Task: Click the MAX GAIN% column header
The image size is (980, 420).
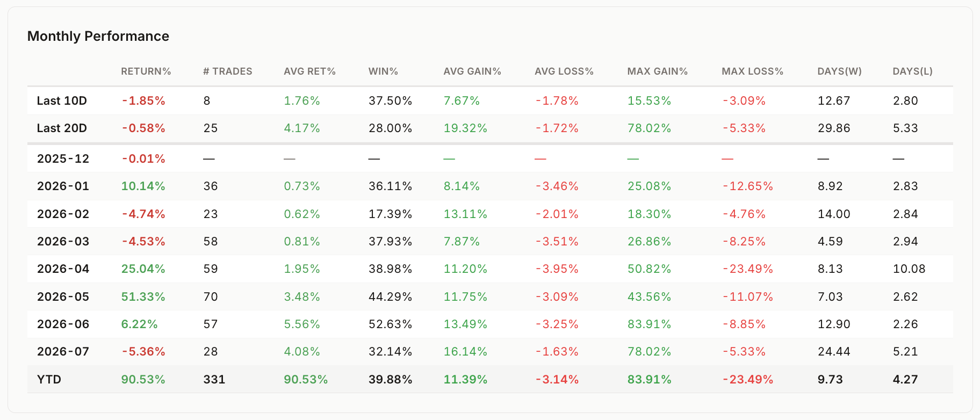Action: click(x=658, y=71)
